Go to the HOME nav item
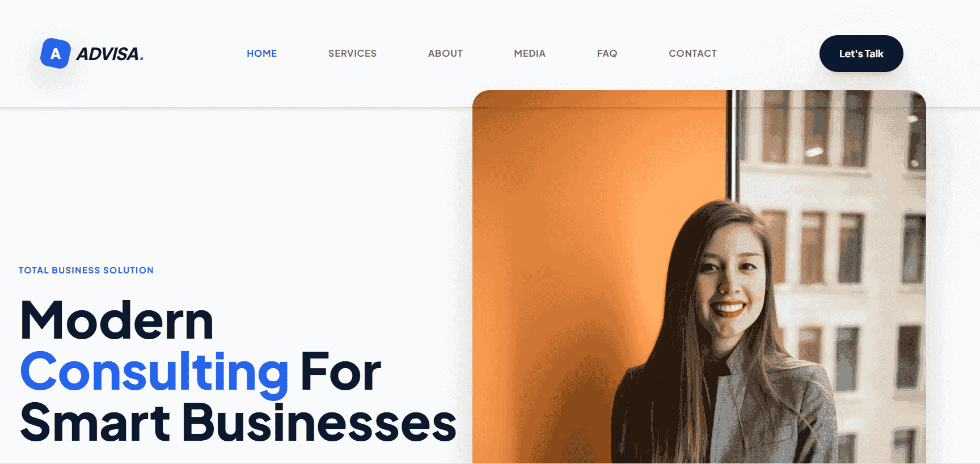Image resolution: width=980 pixels, height=464 pixels. coord(262,53)
